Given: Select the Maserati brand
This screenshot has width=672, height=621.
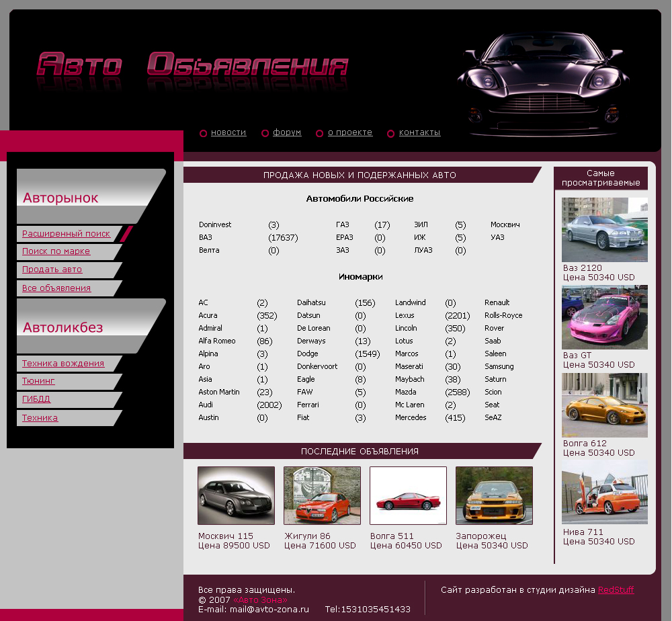Looking at the screenshot, I should [x=409, y=366].
